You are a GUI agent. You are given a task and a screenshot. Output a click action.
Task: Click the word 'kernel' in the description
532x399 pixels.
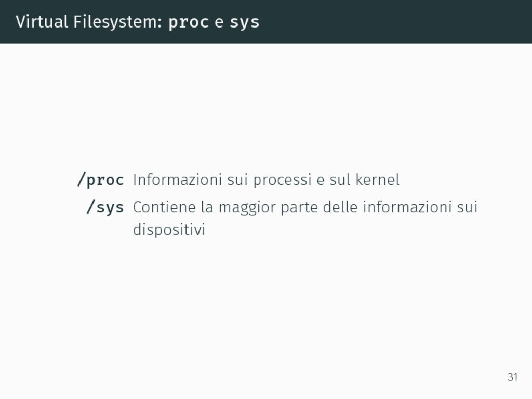377,179
